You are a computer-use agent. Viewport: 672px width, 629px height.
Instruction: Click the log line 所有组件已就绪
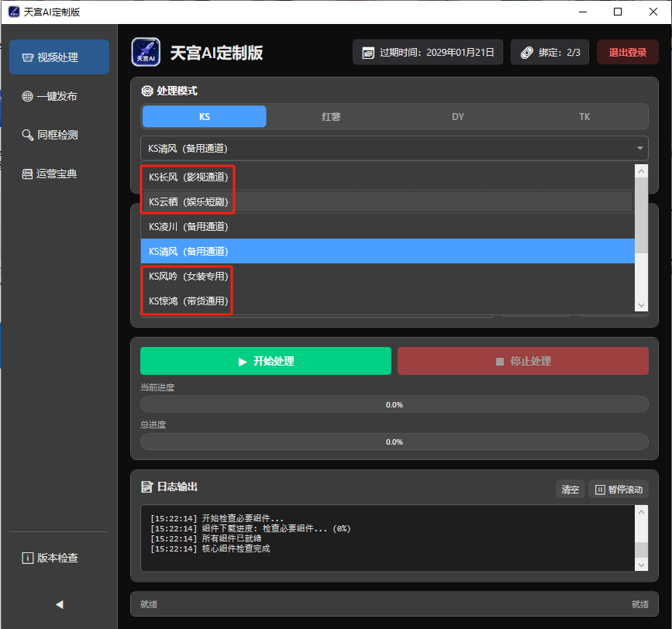(x=205, y=538)
